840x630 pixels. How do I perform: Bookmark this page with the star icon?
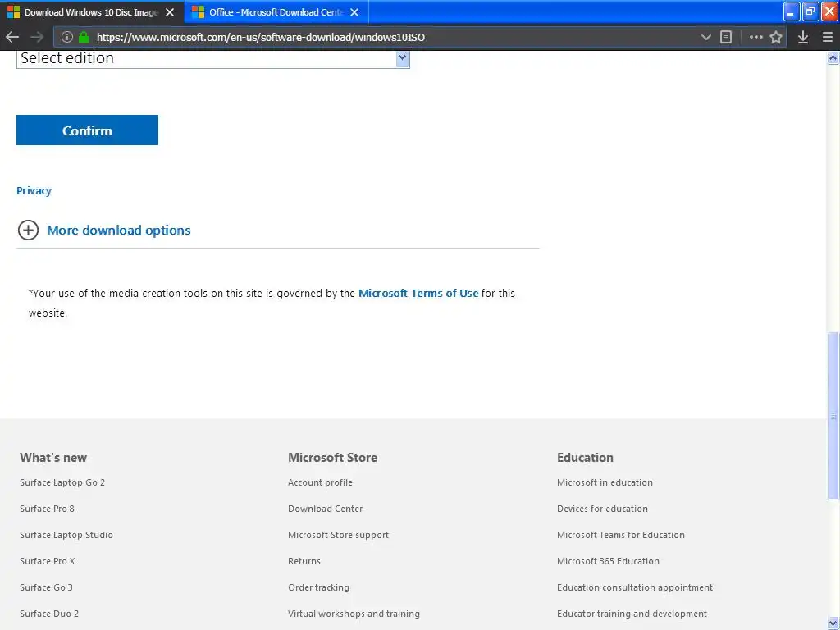(776, 37)
